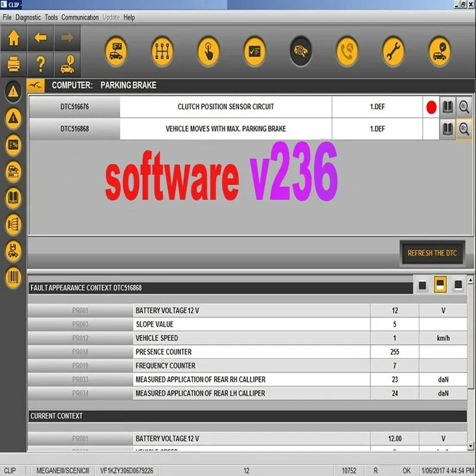This screenshot has width=476, height=476.
Task: Open the Communication menu
Action: pyautogui.click(x=80, y=17)
